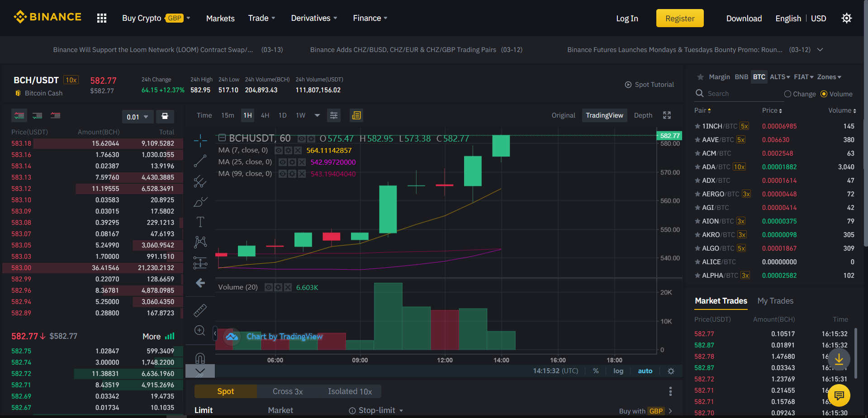Toggle auto scale on chart
The image size is (868, 418).
[645, 371]
